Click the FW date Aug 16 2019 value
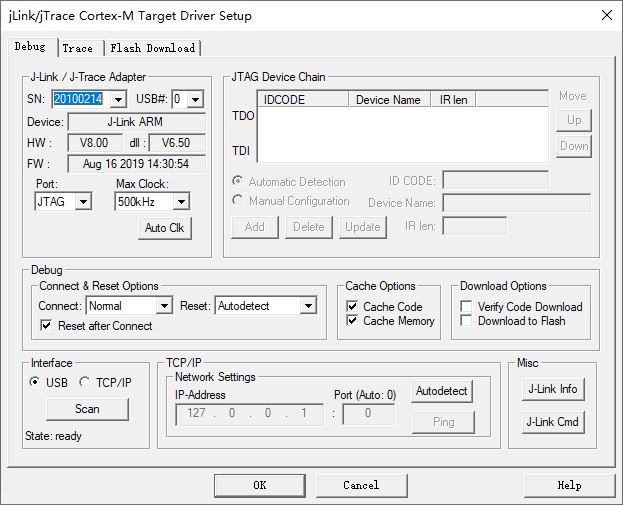 click(x=137, y=164)
